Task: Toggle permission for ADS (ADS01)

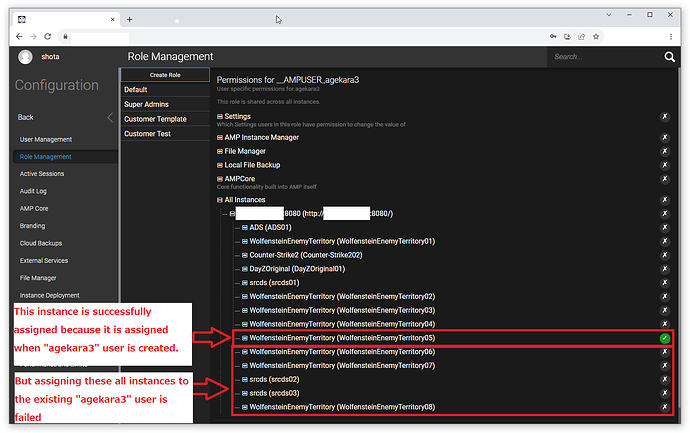Action: point(664,228)
